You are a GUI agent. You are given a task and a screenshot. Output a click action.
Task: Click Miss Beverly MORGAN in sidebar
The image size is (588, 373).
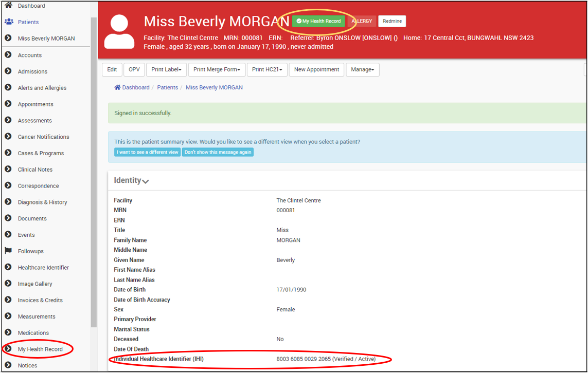(46, 39)
